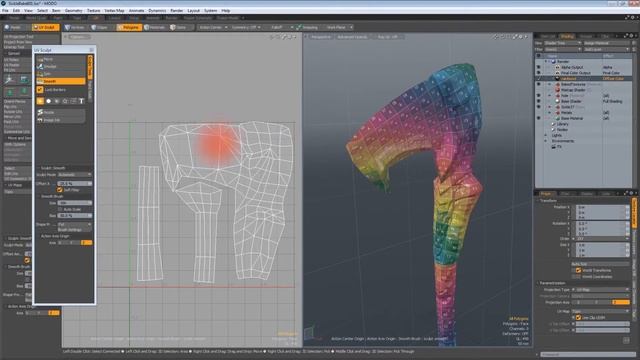
Task: Hide the Base Material layer eye
Action: point(539,118)
